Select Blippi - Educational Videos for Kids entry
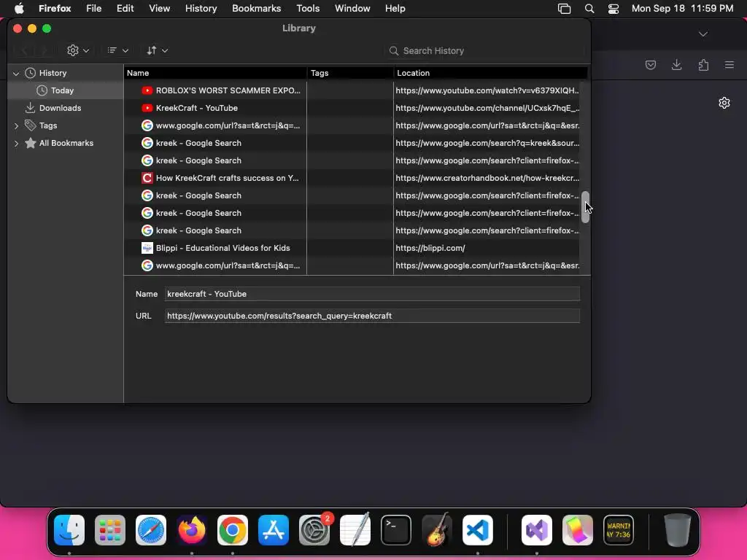Viewport: 747px width, 560px height. (222, 248)
